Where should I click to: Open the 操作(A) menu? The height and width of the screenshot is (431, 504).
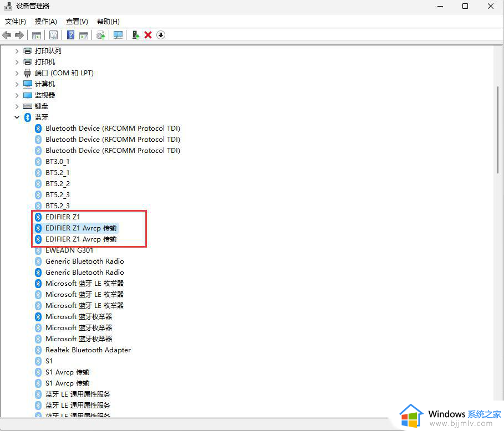point(45,22)
